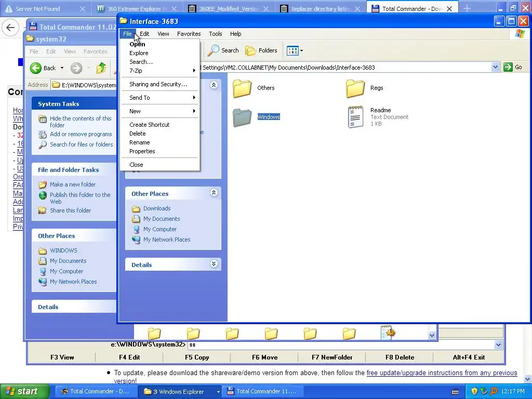Screen dimensions: 532x399
Task: Choose Rename in the File menu
Action: pyautogui.click(x=159, y=142)
